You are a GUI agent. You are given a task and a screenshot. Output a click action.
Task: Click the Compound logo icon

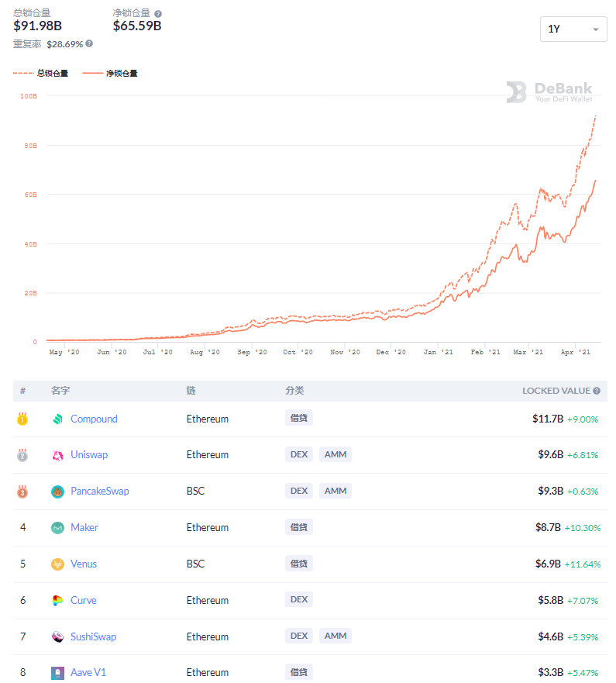point(57,419)
